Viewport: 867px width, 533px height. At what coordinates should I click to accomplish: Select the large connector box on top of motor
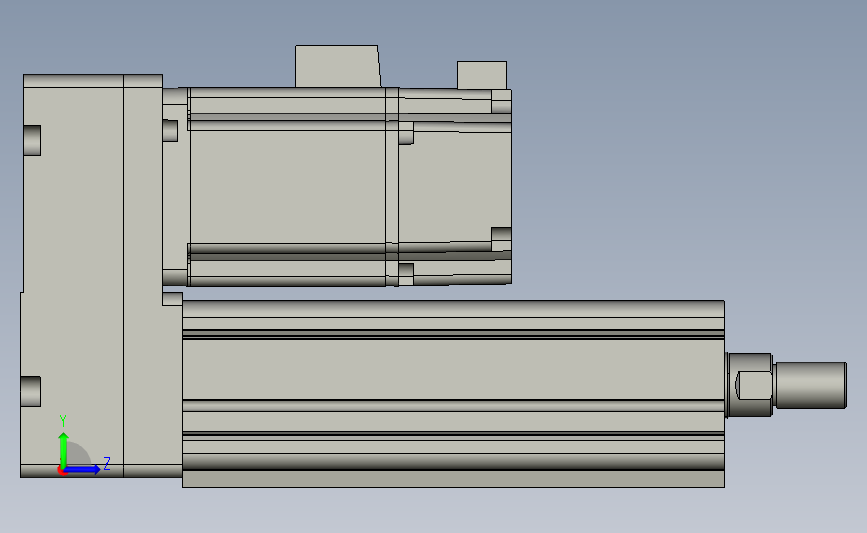[x=337, y=66]
